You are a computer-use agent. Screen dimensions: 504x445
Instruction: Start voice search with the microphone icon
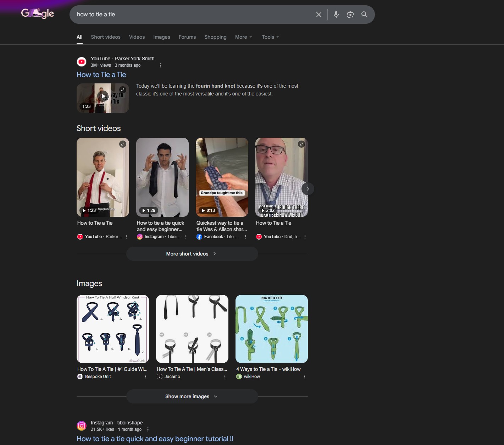pyautogui.click(x=336, y=15)
